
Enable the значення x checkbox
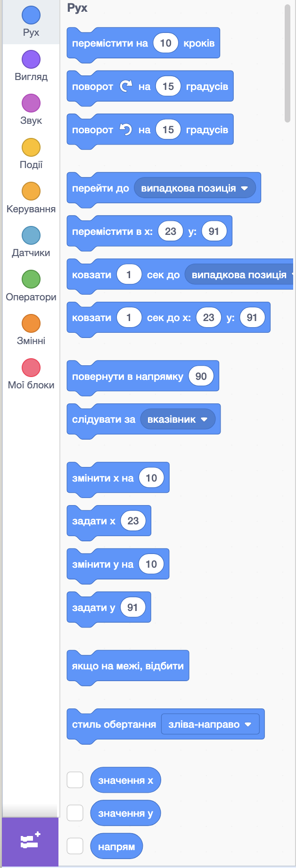(75, 780)
